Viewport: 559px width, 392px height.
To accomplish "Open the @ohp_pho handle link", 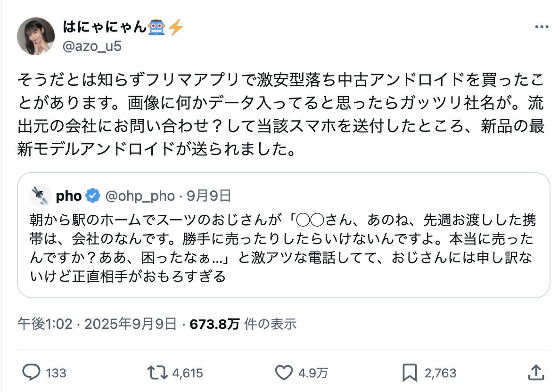I will click(x=140, y=196).
